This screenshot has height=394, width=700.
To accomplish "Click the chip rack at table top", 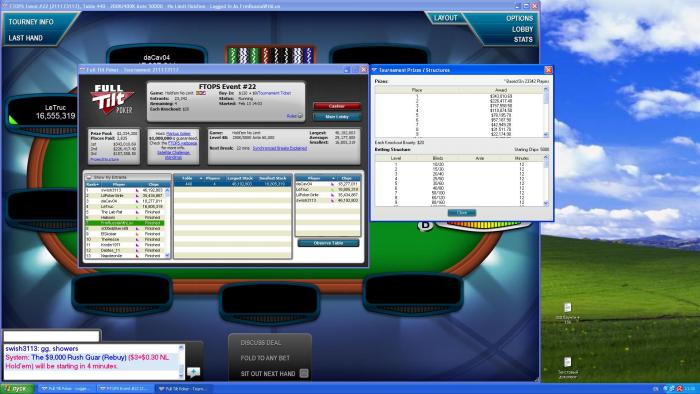I will point(271,55).
